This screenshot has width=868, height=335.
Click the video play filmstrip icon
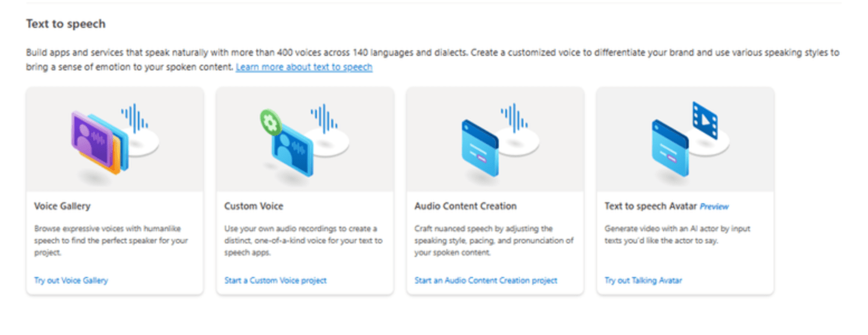[704, 118]
